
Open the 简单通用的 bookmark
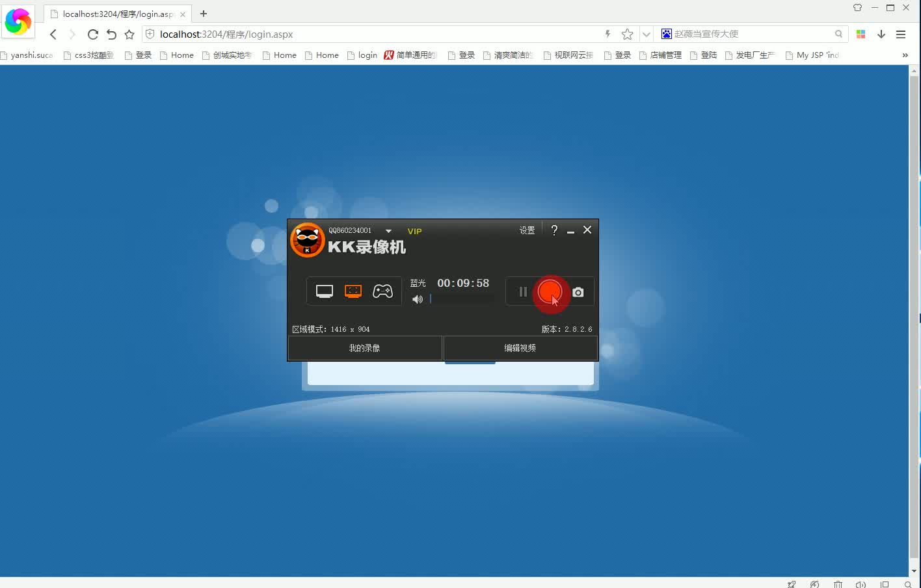pos(411,55)
